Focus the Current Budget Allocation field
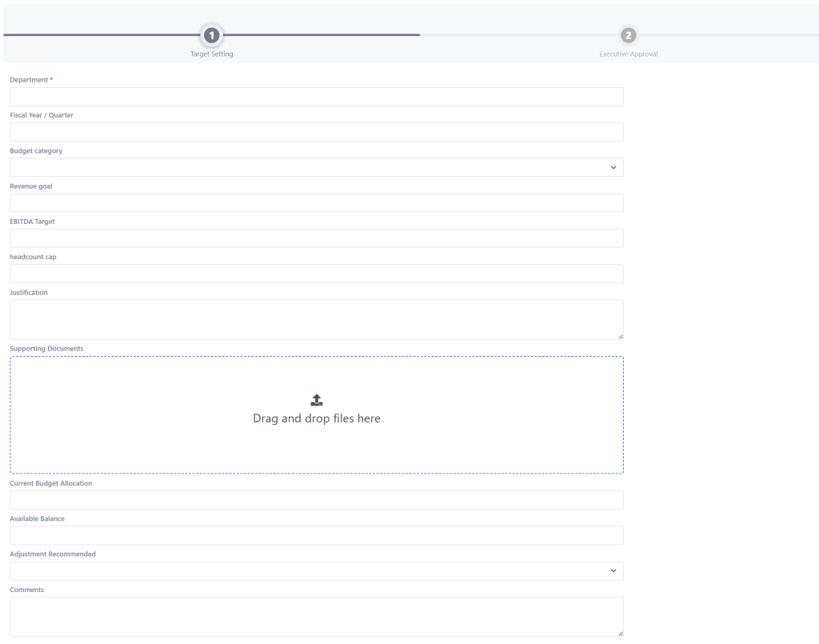 coord(317,500)
